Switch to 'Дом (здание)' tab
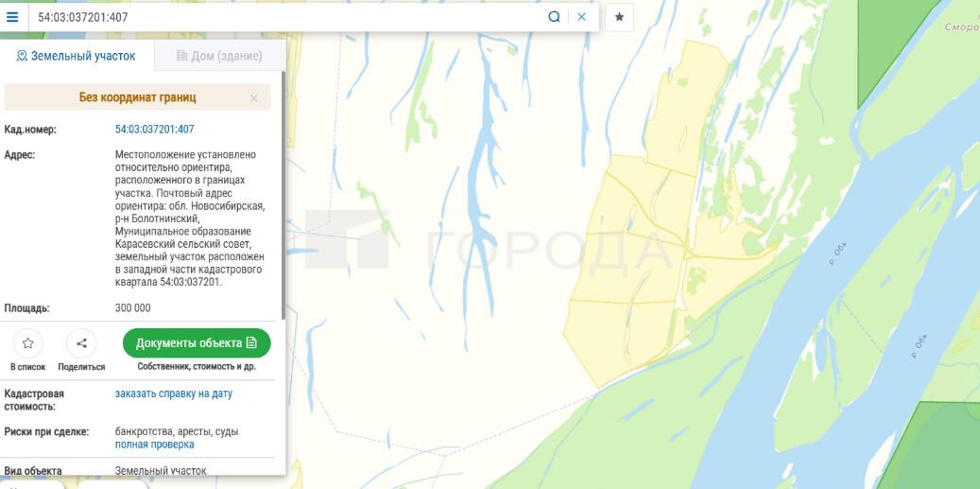 click(219, 56)
